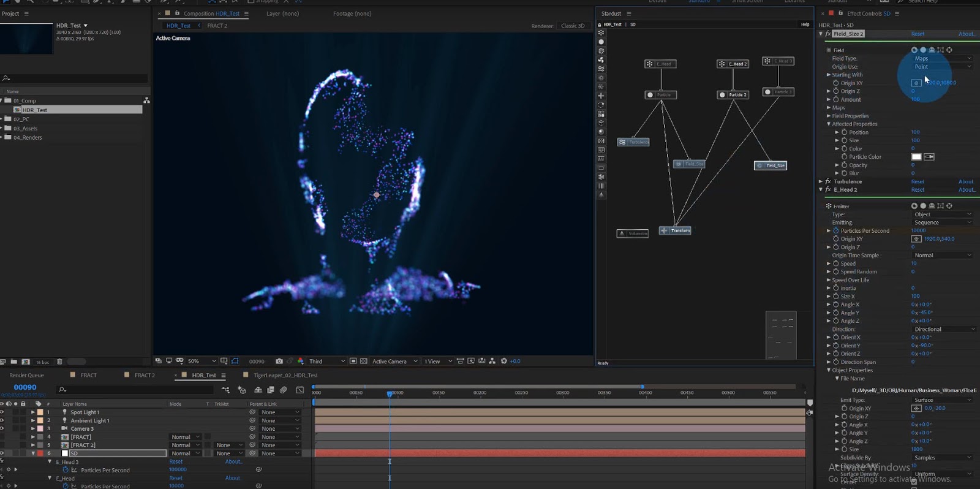This screenshot has width=980, height=489.
Task: Toggle visibility of the SD layer
Action: [2, 453]
